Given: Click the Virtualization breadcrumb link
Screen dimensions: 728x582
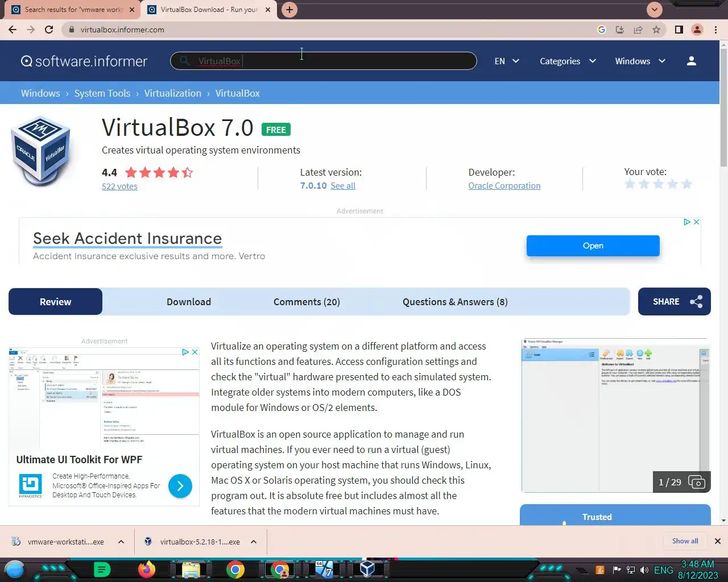Looking at the screenshot, I should click(x=173, y=93).
